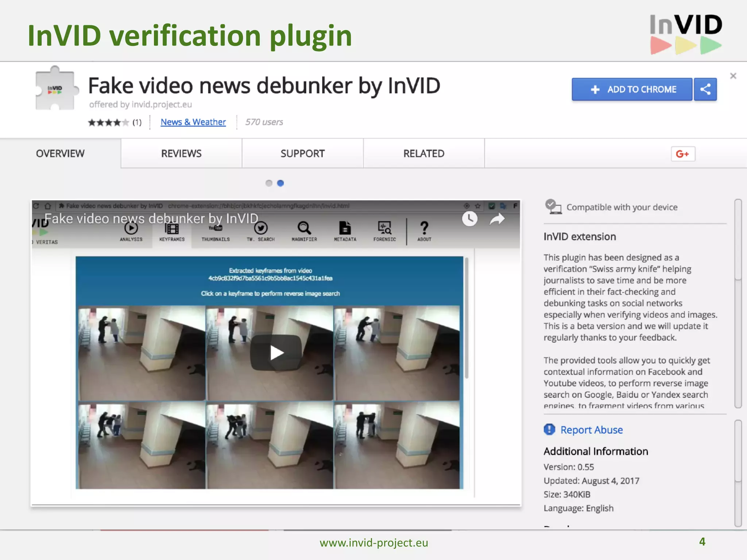This screenshot has height=560, width=747.
Task: Open the Analysis tool icon
Action: pos(131,232)
